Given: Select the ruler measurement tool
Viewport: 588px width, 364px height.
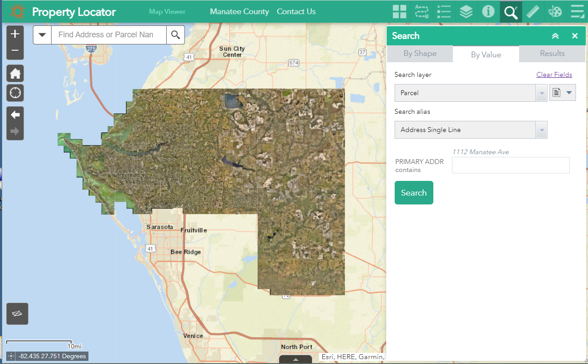Looking at the screenshot, I should tap(533, 12).
